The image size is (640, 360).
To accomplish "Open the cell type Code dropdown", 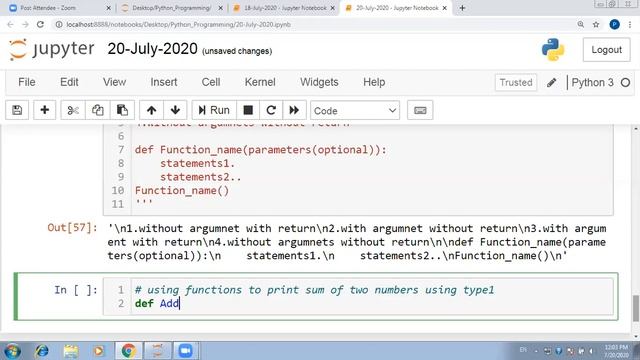I will (355, 111).
